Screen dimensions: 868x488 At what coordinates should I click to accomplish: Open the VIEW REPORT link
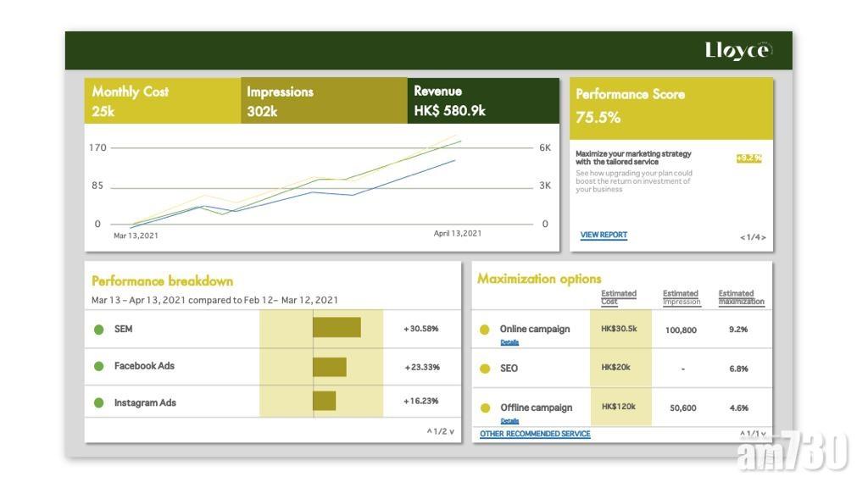pyautogui.click(x=604, y=236)
